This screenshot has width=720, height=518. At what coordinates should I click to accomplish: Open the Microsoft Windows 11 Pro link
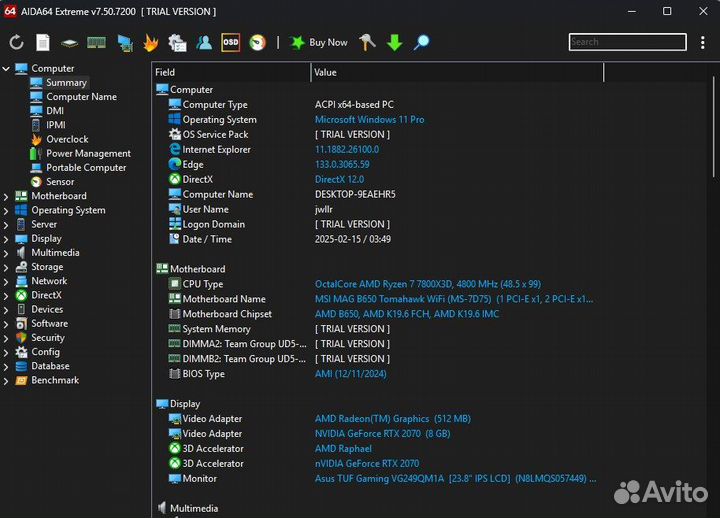pos(369,119)
